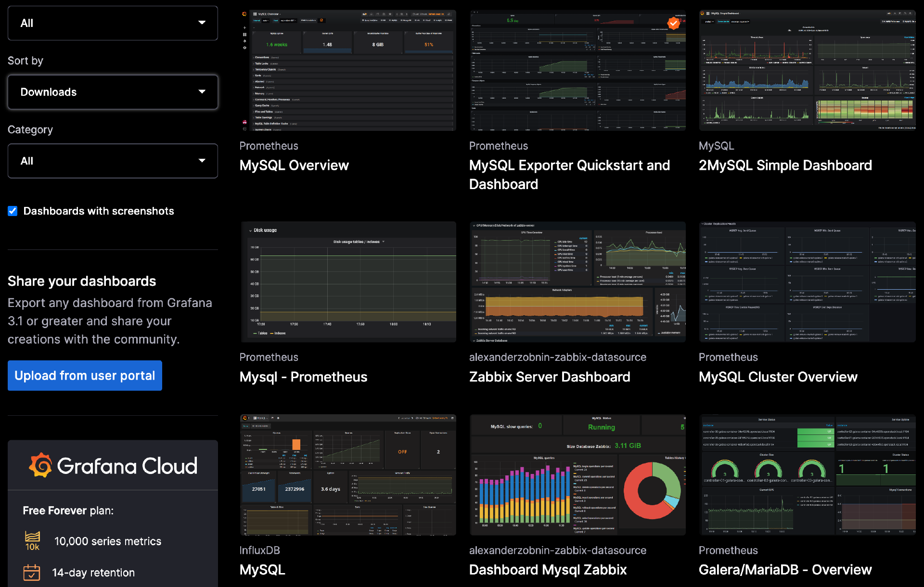924x587 pixels.
Task: Click the 14-day retention calendar icon
Action: tap(32, 573)
